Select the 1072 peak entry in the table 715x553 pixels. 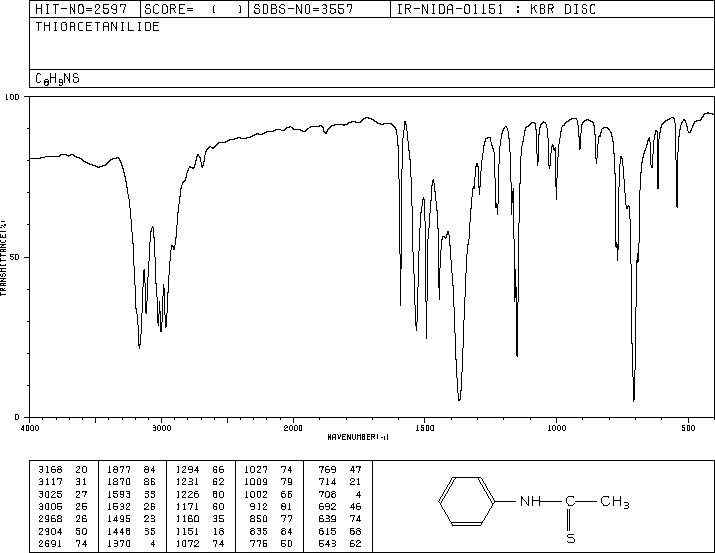click(x=200, y=543)
